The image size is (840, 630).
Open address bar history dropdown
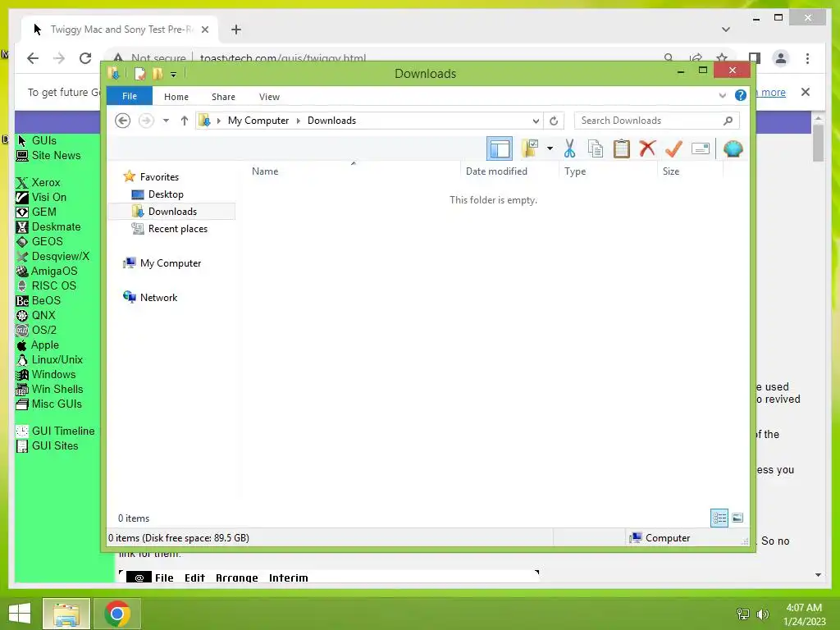point(535,121)
